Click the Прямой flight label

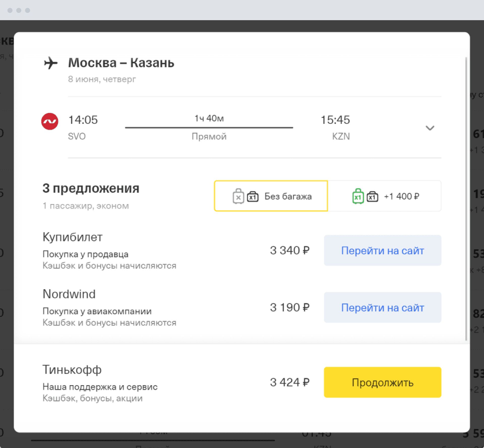tap(209, 136)
